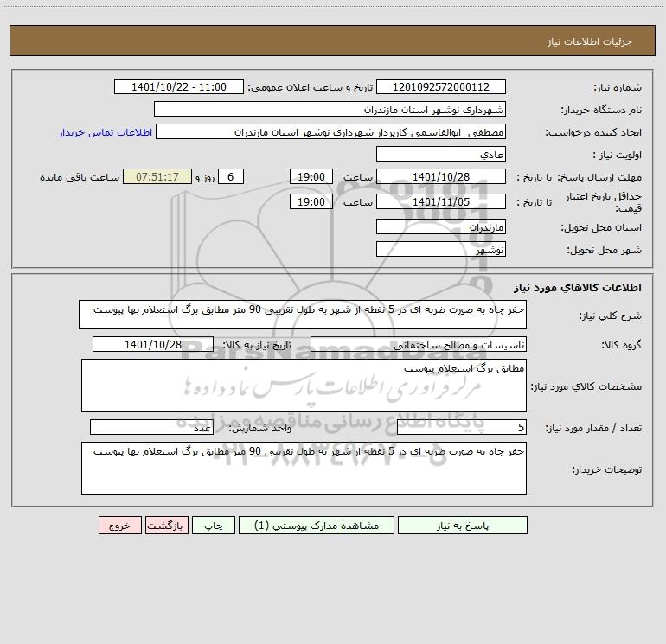666x644 pixels.
Task: Click the label 'تاریخ نیاز به کالا:'
Action: 257,345
